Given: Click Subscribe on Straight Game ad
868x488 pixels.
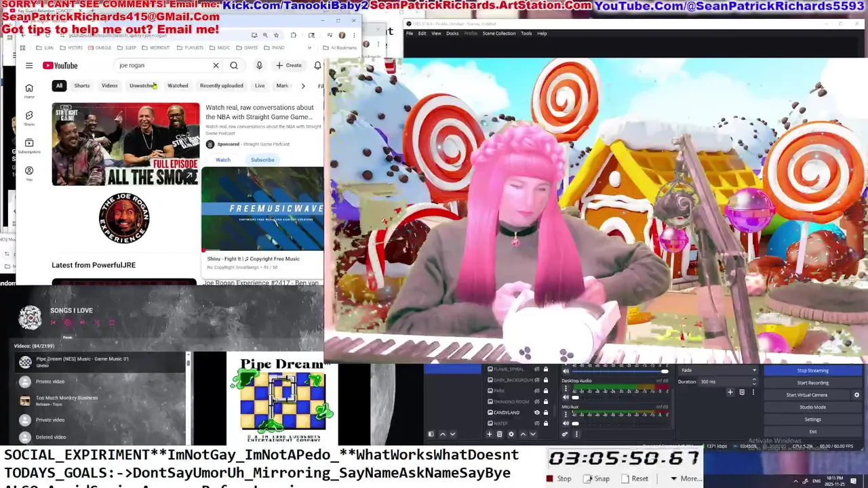Looking at the screenshot, I should click(262, 160).
